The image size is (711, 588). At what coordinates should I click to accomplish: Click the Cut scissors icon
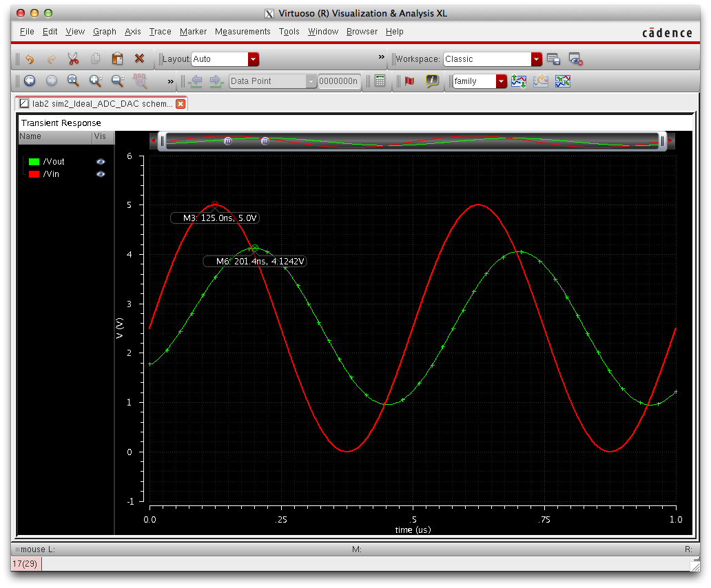click(74, 59)
